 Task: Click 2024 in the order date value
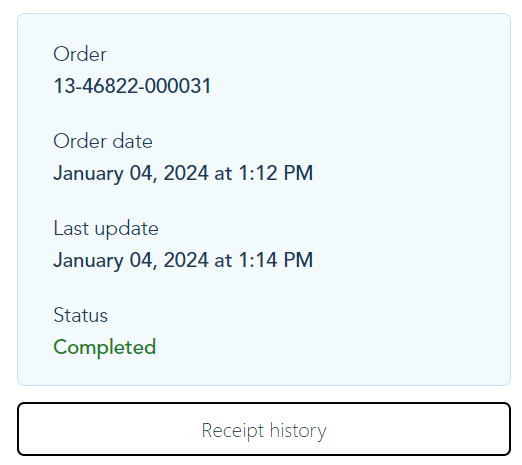186,173
